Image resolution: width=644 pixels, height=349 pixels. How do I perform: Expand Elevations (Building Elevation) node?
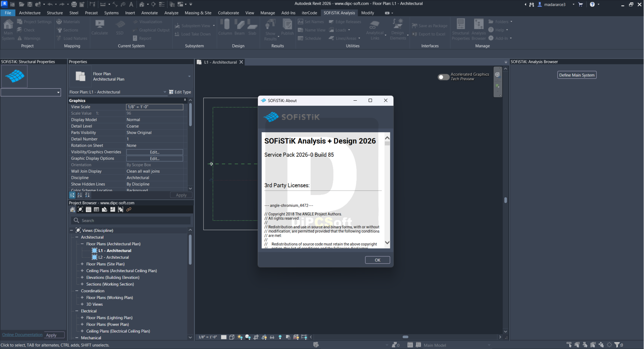point(82,278)
